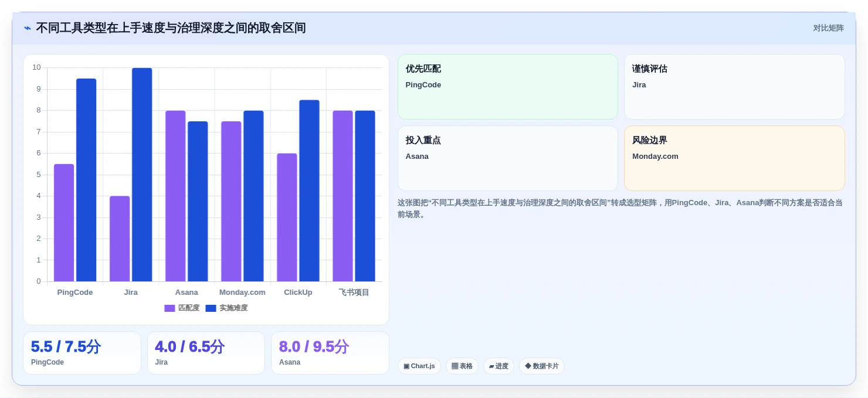
Task: Toggle the 匹配度 legend swatch
Action: point(169,308)
